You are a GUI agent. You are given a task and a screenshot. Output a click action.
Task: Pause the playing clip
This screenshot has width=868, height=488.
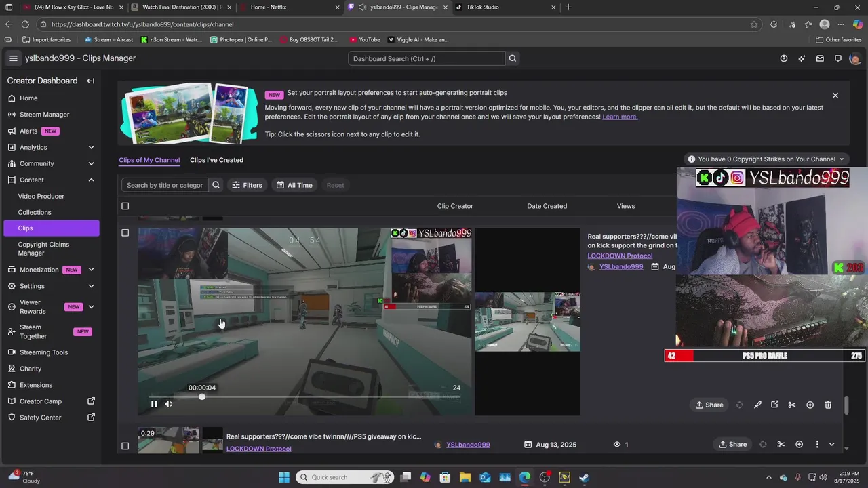coord(154,404)
